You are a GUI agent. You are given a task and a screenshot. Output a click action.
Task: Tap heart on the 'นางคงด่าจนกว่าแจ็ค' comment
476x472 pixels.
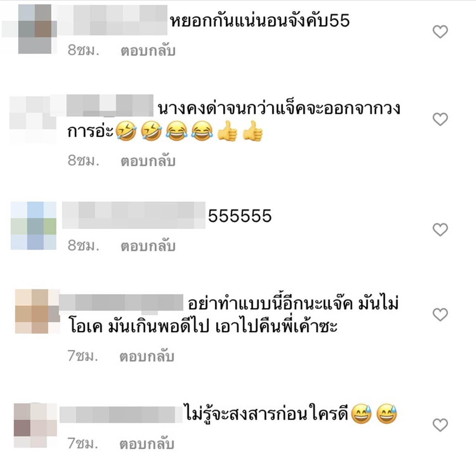[440, 119]
